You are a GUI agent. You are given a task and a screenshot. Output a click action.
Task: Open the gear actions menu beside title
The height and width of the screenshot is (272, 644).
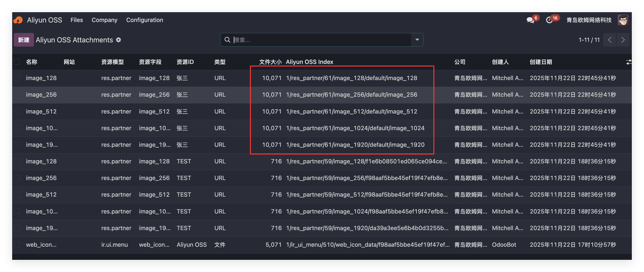tap(118, 40)
